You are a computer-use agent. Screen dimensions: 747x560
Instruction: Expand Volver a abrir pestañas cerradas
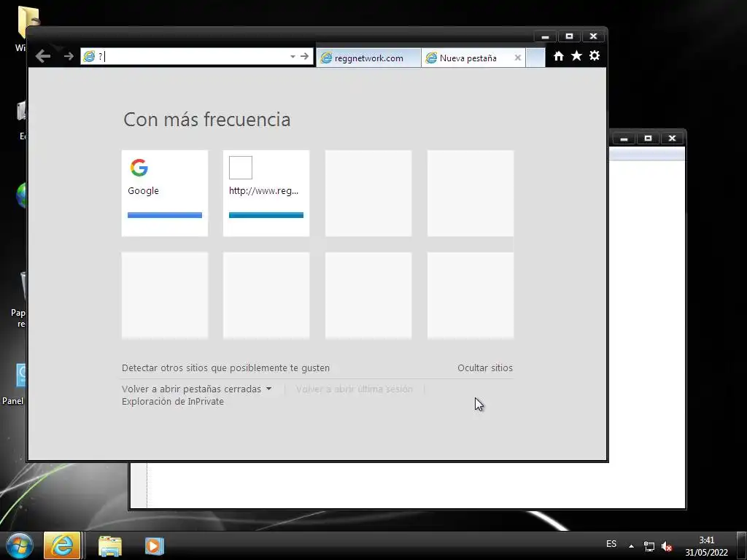(x=197, y=389)
